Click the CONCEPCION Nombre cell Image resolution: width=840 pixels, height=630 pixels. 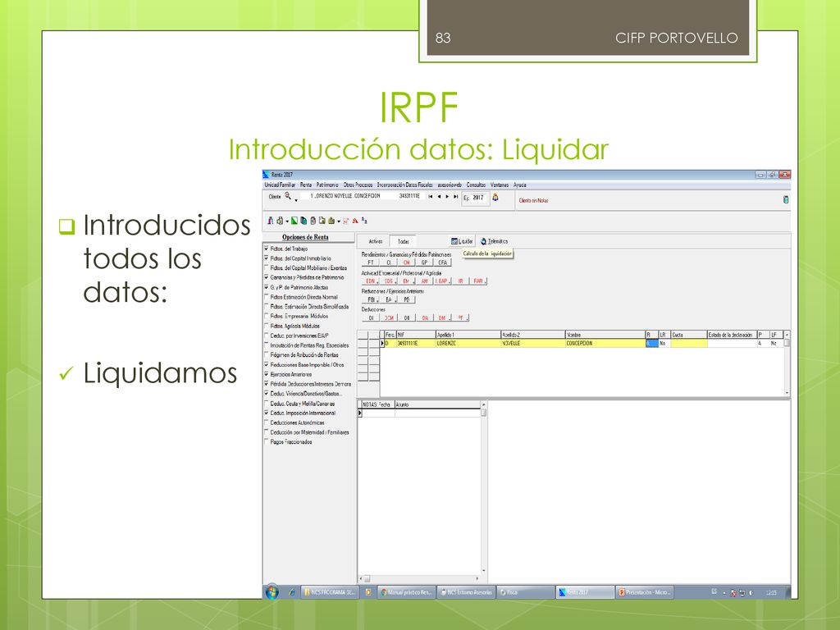[x=605, y=344]
